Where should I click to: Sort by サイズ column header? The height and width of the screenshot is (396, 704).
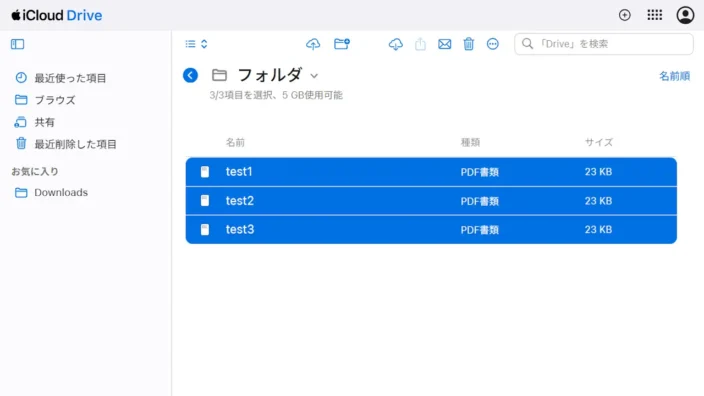point(598,142)
